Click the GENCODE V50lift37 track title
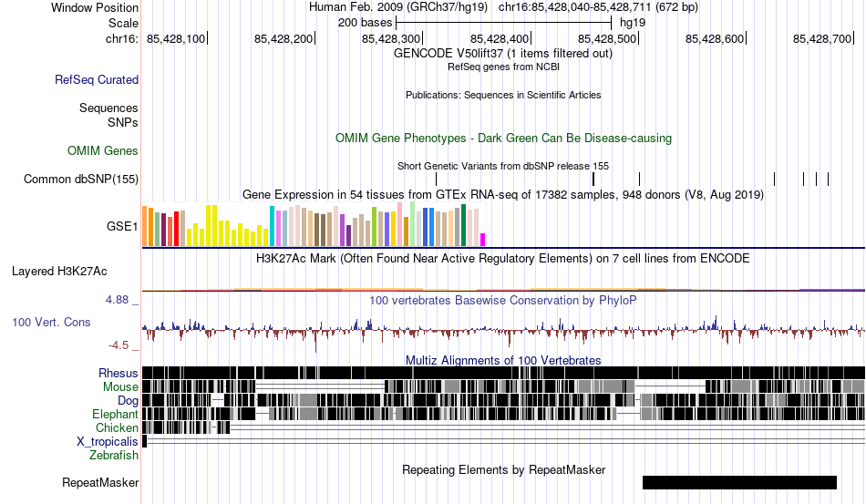This screenshot has width=866, height=504. [503, 54]
